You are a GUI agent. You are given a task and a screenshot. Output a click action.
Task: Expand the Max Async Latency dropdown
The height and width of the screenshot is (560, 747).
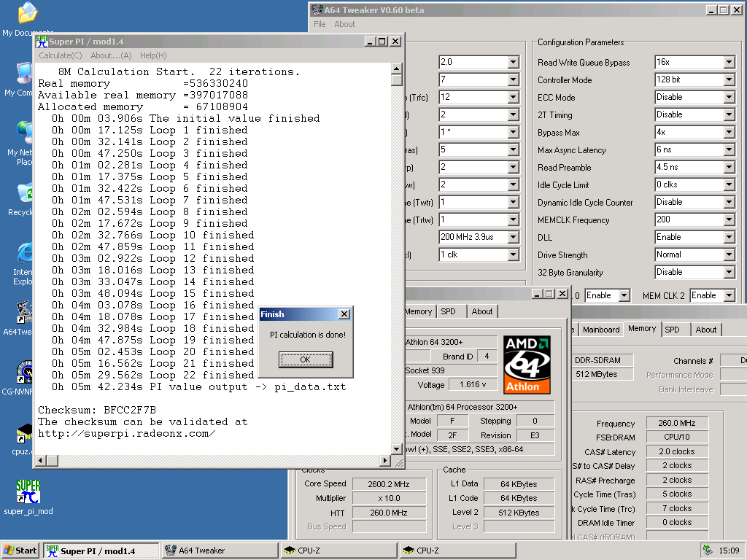729,149
